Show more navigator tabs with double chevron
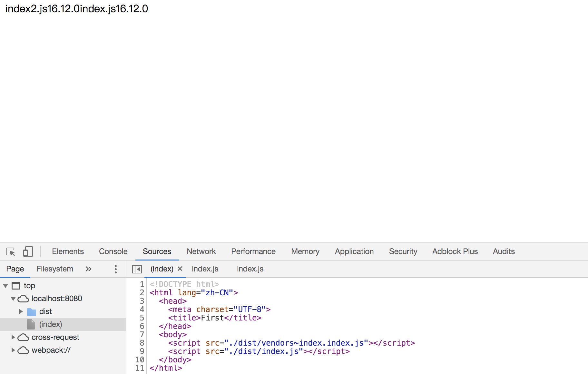This screenshot has height=374, width=588. coord(88,269)
